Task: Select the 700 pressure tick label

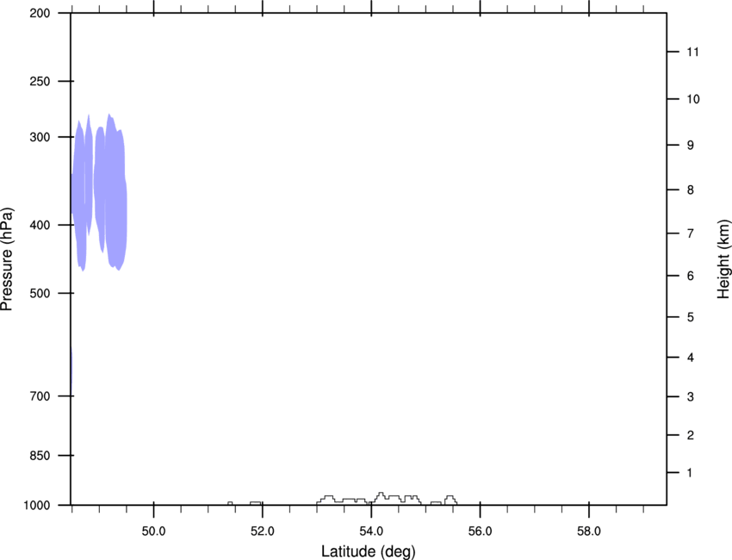Action: click(x=40, y=396)
